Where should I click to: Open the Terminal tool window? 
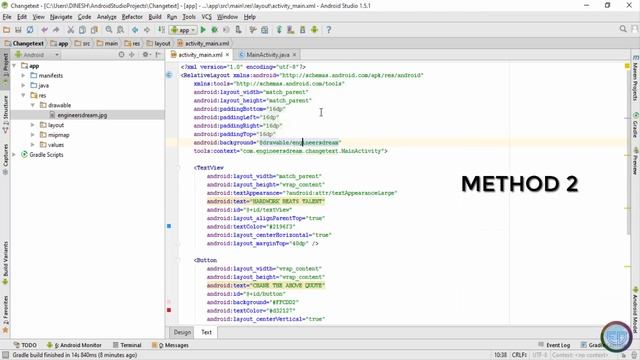point(127,345)
